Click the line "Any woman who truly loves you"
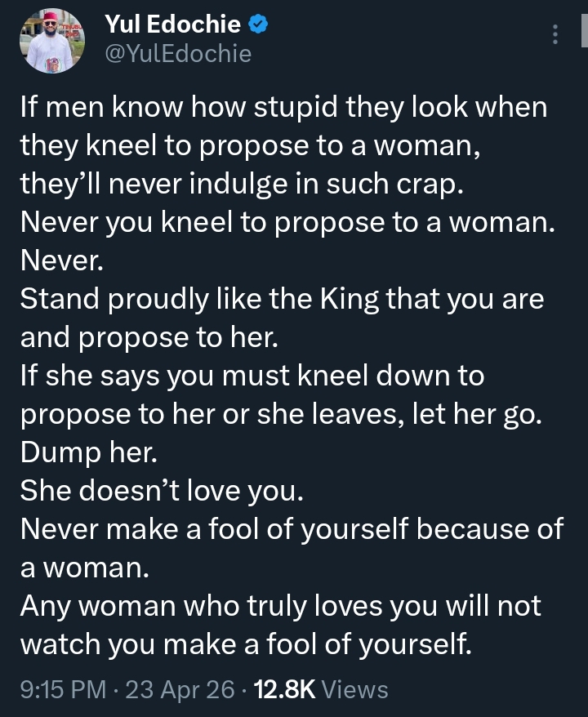The height and width of the screenshot is (717, 588). tap(279, 605)
